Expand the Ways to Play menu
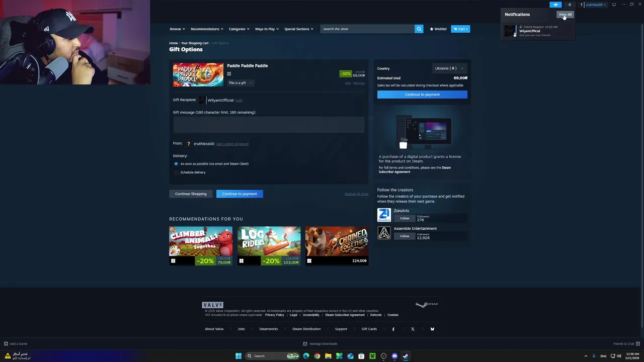 click(267, 29)
